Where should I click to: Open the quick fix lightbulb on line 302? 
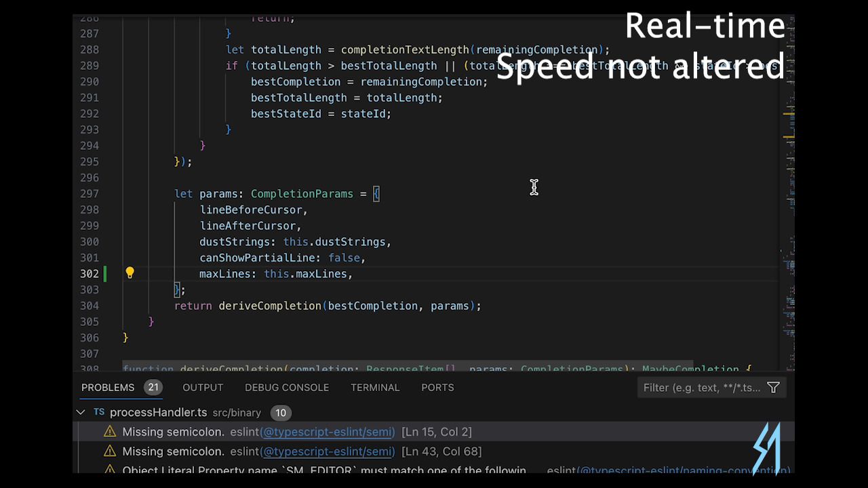130,272
